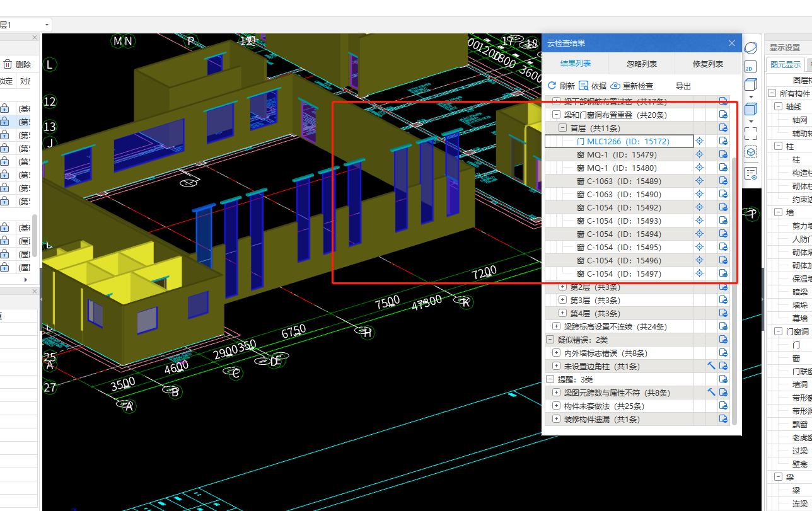812x511 pixels.
Task: Collapse the 首层 (共11条) group
Action: 562,128
